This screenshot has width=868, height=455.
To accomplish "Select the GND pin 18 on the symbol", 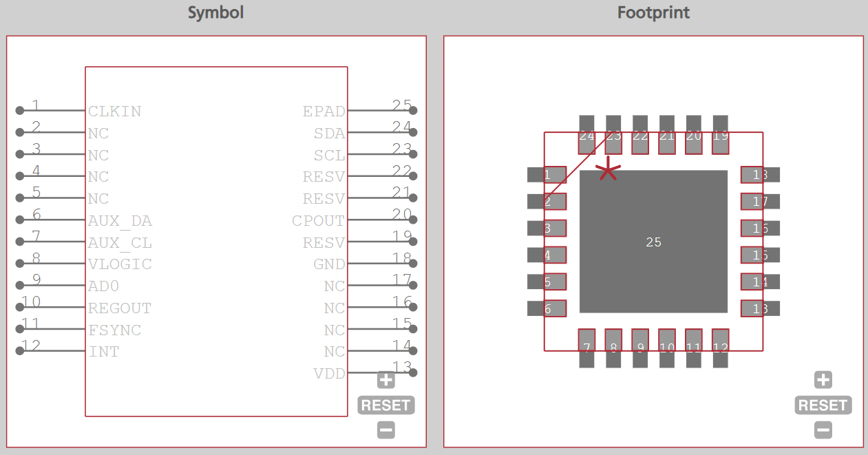I will (x=329, y=264).
